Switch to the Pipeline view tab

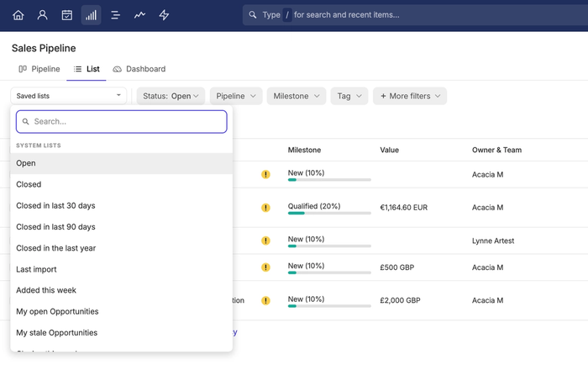39,69
